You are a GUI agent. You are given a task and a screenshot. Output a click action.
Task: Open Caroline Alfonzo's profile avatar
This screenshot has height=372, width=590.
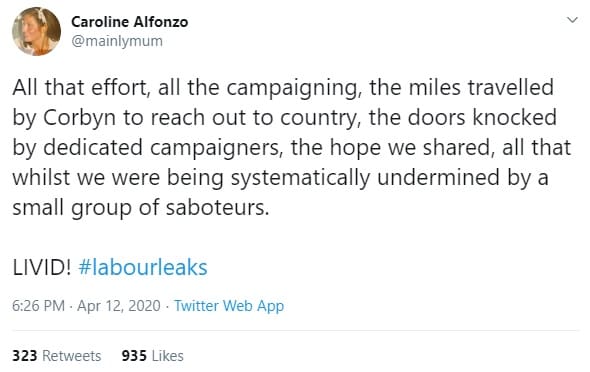coord(36,31)
